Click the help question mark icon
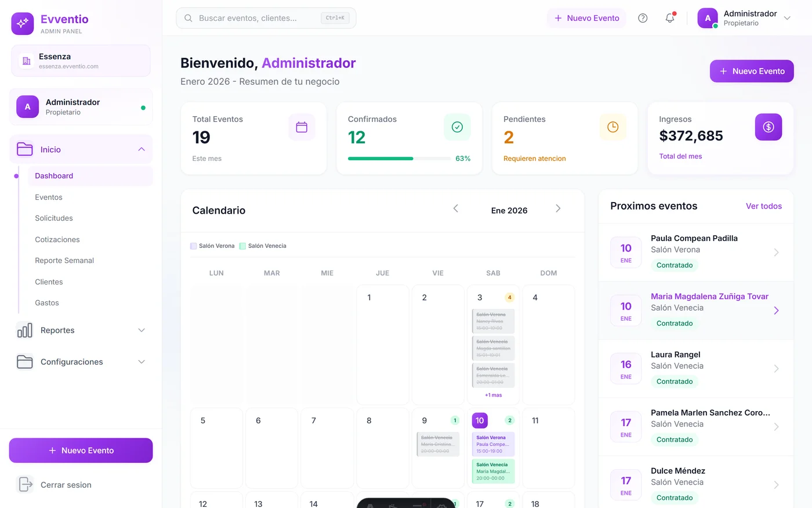 tap(643, 18)
